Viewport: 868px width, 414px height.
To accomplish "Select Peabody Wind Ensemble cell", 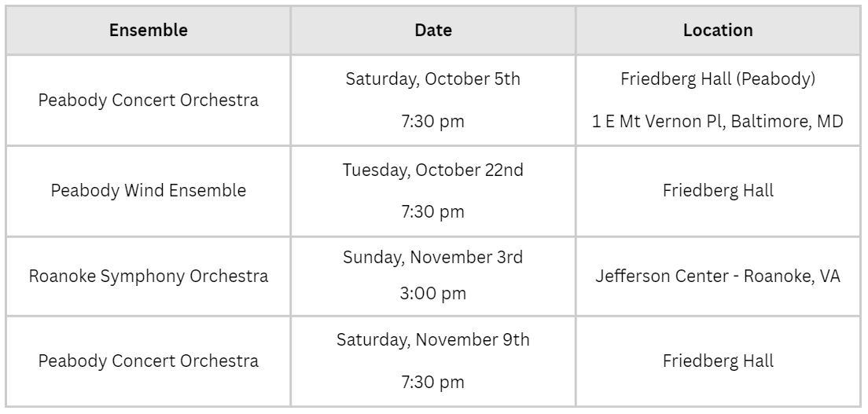I will (149, 190).
